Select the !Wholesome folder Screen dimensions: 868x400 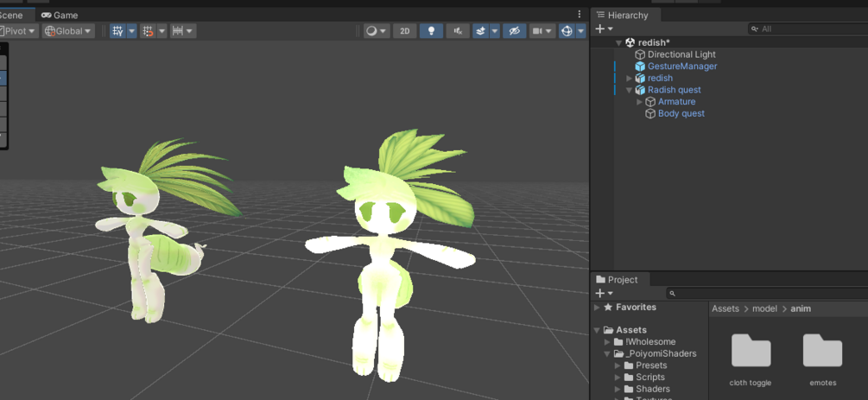point(650,342)
